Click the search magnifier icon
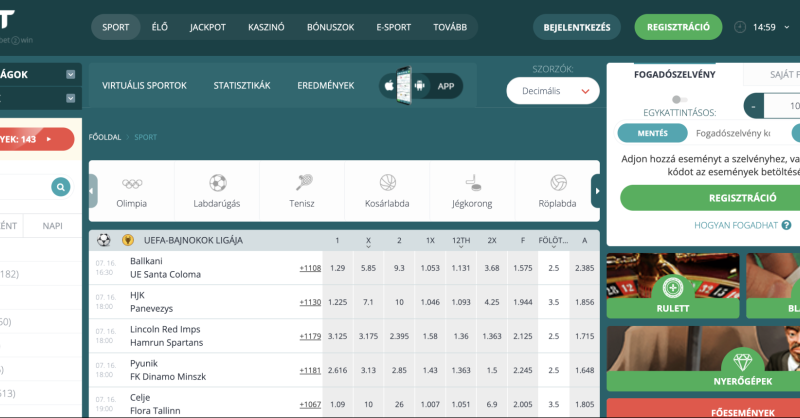800x418 pixels. [61, 187]
